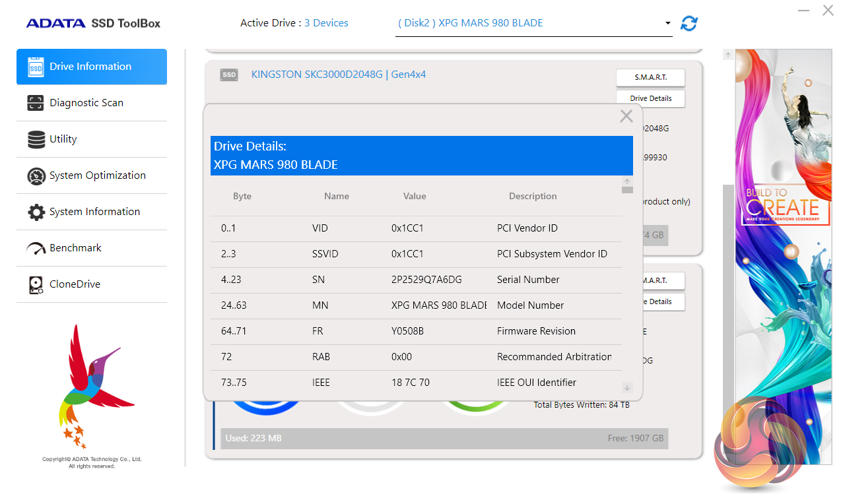This screenshot has width=843, height=504.
Task: Click the System Optimization gauge icon
Action: point(36,176)
